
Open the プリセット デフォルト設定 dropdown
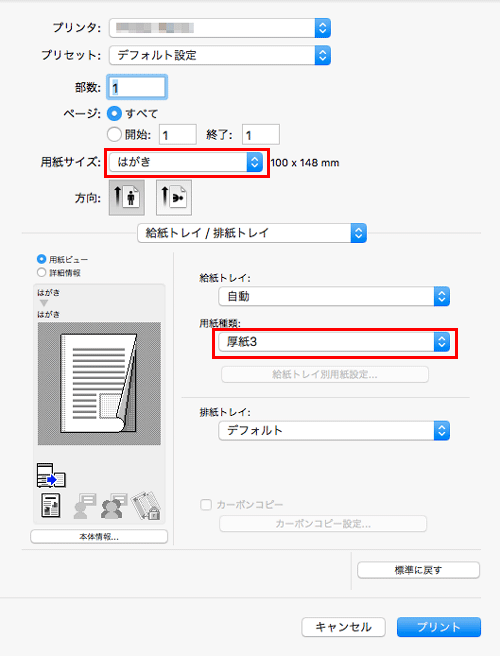click(x=220, y=55)
